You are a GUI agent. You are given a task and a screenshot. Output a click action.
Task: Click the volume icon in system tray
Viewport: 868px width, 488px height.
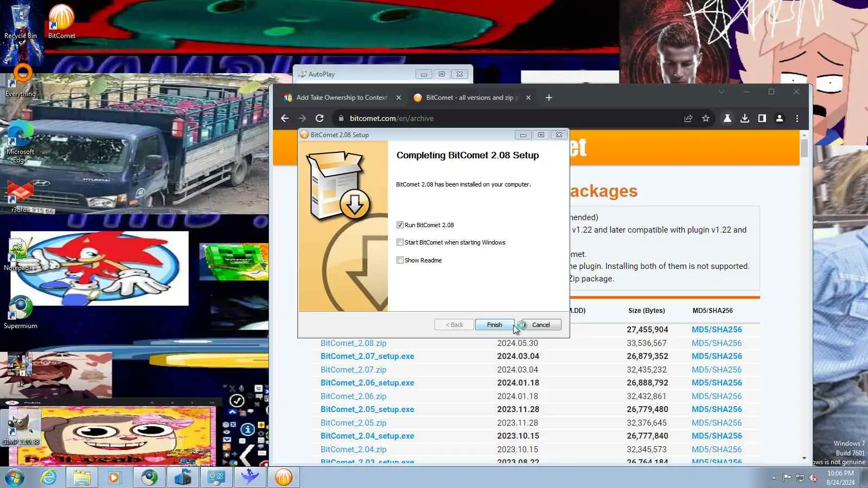(x=813, y=478)
